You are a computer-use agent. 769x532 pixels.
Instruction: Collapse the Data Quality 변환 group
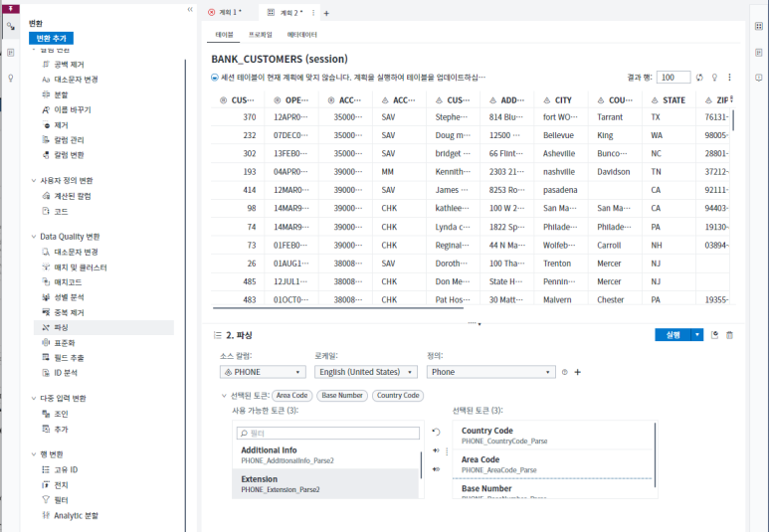[x=33, y=237]
